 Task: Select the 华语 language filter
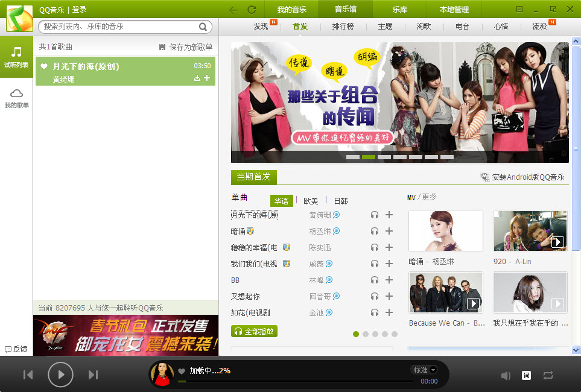[x=282, y=201]
